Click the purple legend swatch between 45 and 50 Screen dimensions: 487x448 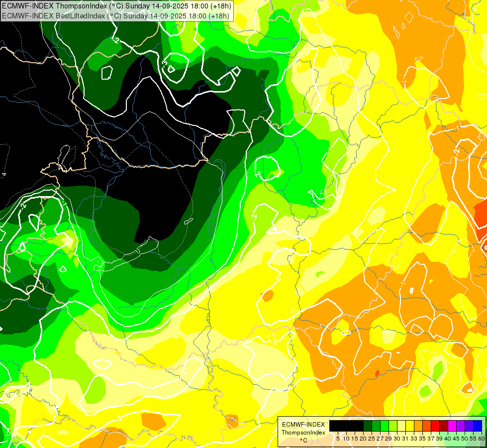[461, 426]
